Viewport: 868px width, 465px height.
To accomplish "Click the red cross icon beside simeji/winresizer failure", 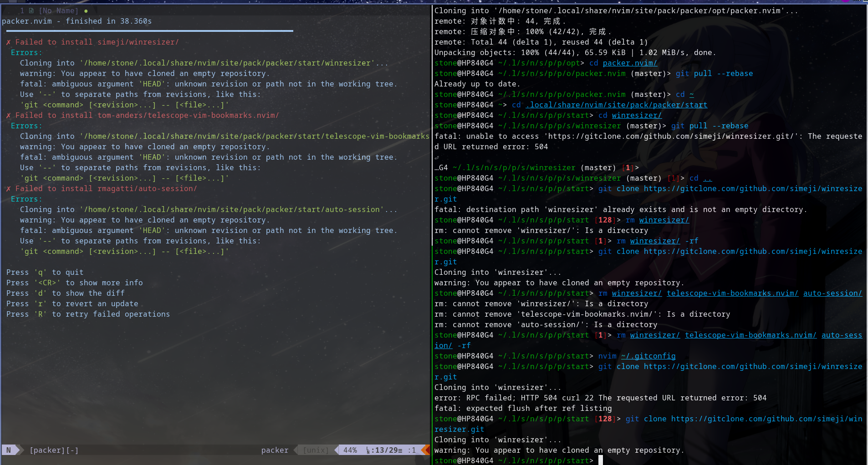I will point(8,41).
